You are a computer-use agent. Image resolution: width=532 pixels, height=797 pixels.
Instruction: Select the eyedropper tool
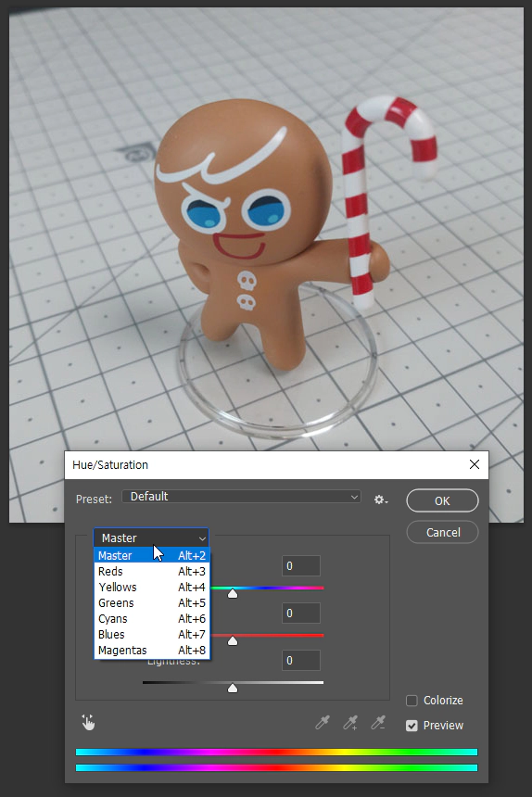[323, 722]
